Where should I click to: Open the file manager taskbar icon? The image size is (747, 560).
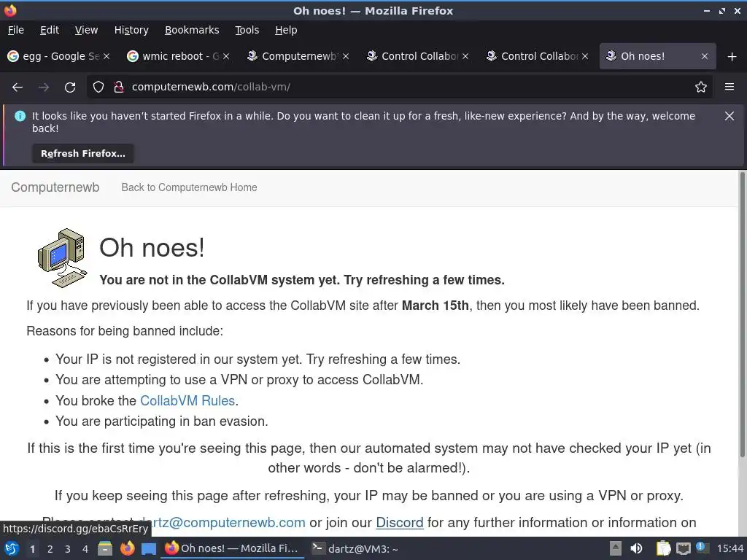click(x=105, y=548)
